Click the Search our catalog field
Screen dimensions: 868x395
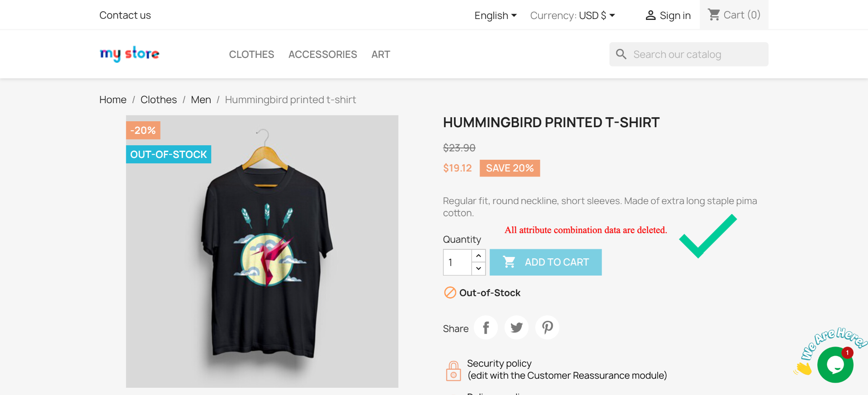click(x=689, y=54)
